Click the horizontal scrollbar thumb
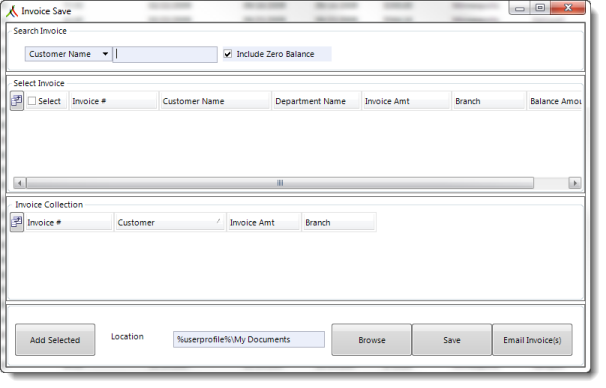The width and height of the screenshot is (606, 388). [x=280, y=183]
